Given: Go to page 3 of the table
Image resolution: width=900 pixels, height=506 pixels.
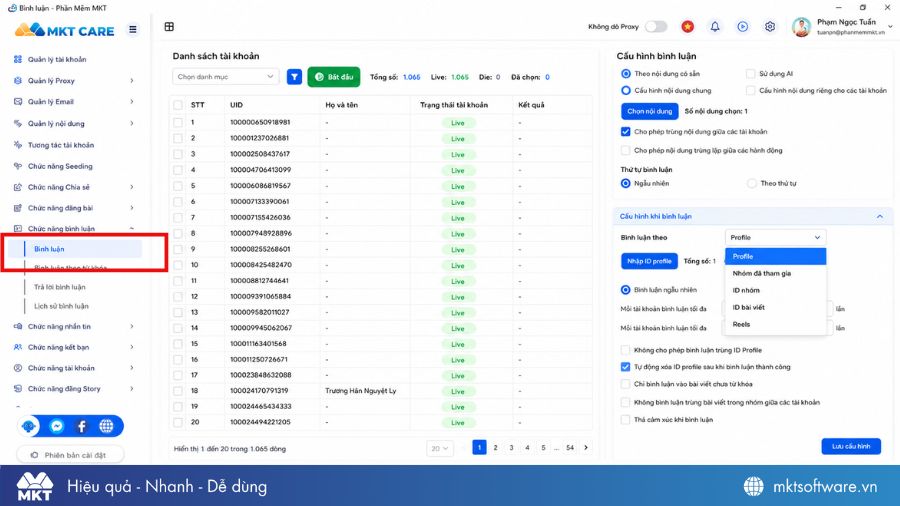Looking at the screenshot, I should point(511,447).
